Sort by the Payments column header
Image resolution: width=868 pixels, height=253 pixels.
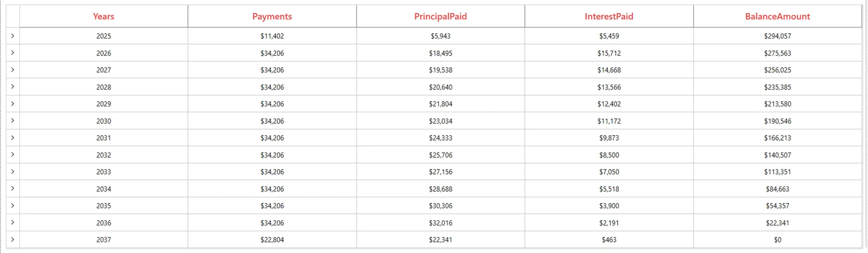tap(272, 16)
